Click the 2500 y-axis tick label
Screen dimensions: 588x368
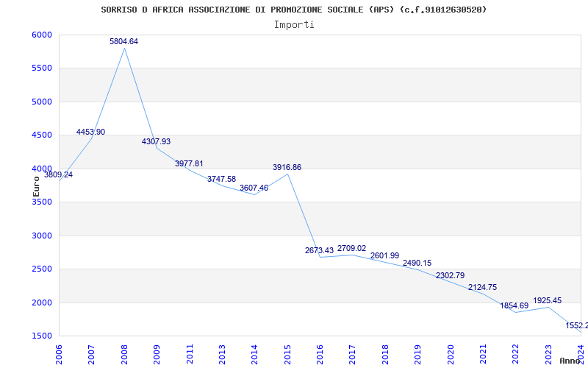point(41,269)
